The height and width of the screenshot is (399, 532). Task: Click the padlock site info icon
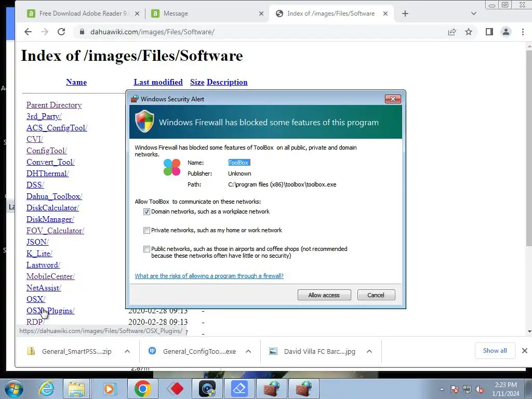(x=82, y=32)
